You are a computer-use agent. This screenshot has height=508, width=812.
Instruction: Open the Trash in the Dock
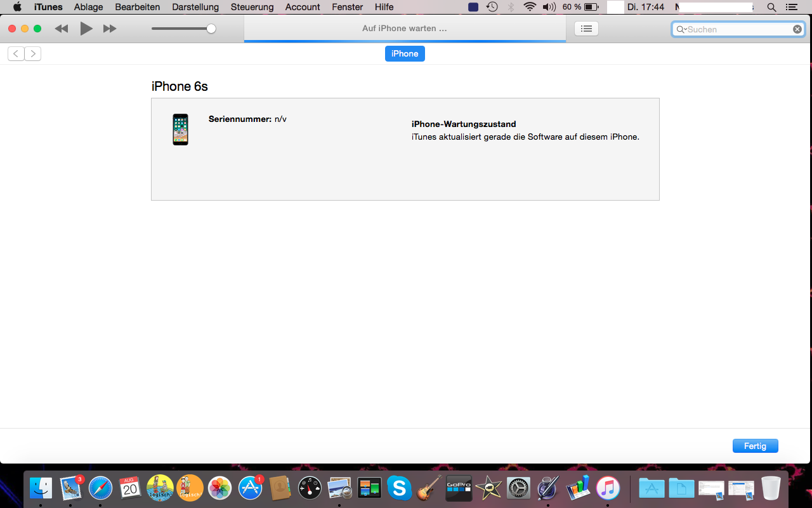771,488
